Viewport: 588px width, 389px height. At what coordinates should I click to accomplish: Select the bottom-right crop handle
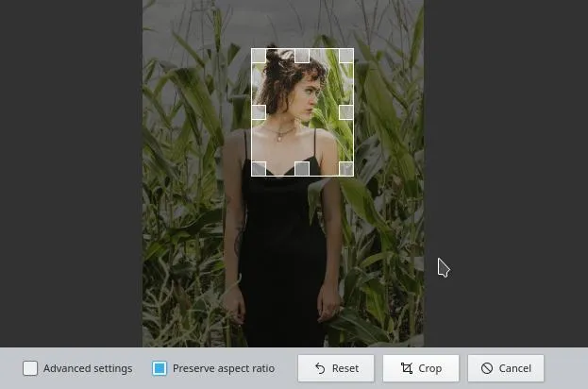346,168
